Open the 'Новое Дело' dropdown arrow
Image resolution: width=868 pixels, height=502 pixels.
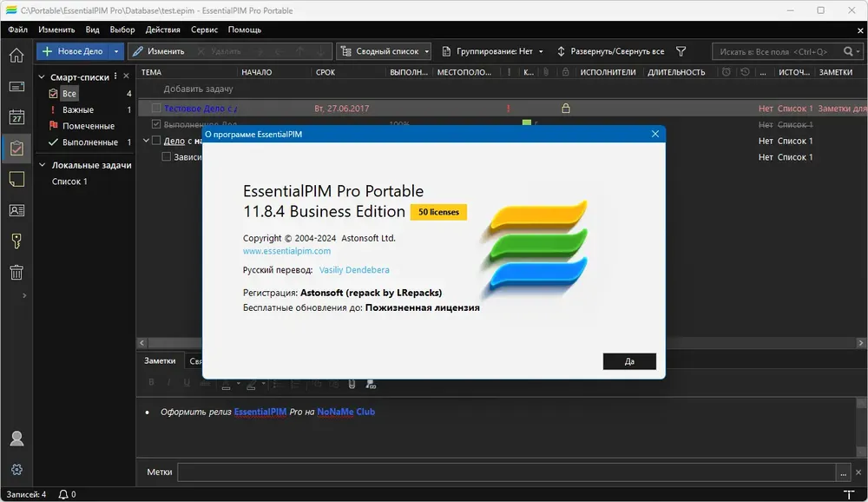click(x=115, y=51)
